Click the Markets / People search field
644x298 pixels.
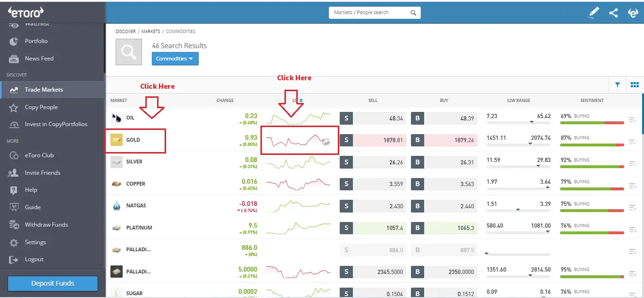(375, 13)
